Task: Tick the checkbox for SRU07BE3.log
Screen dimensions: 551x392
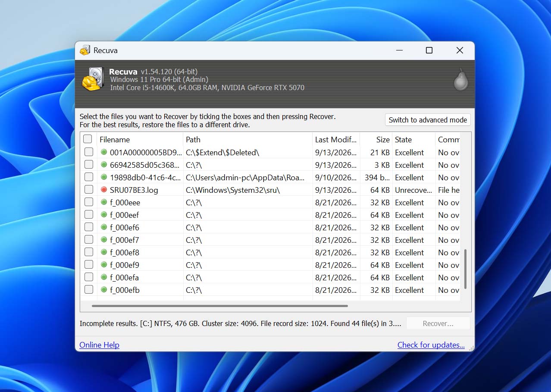Action: click(88, 190)
